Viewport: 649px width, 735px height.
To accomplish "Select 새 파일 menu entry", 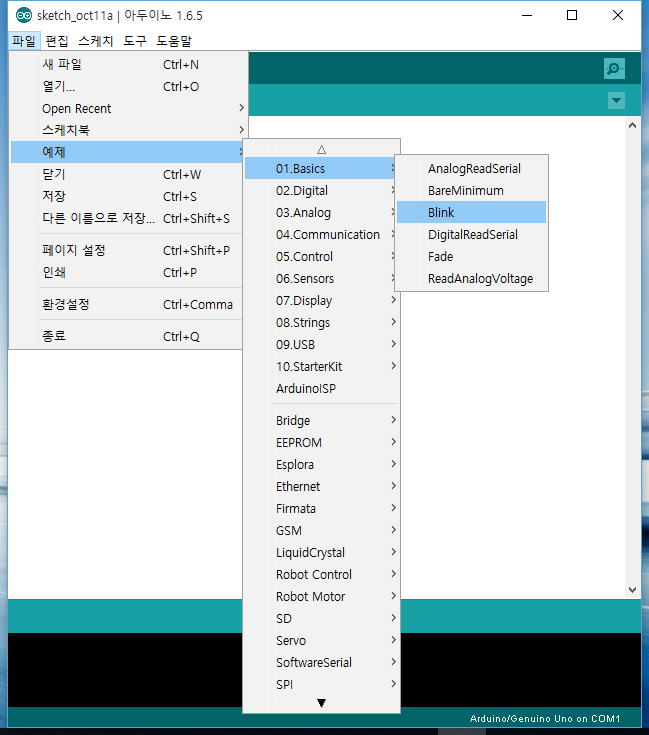I will (x=127, y=64).
